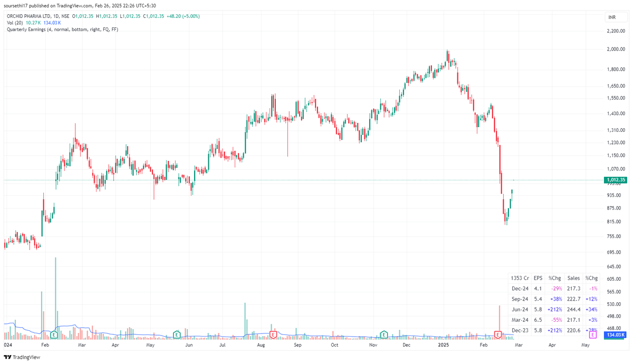Click the Sep-24 row label in earnings table
The width and height of the screenshot is (633, 364).
pyautogui.click(x=520, y=299)
